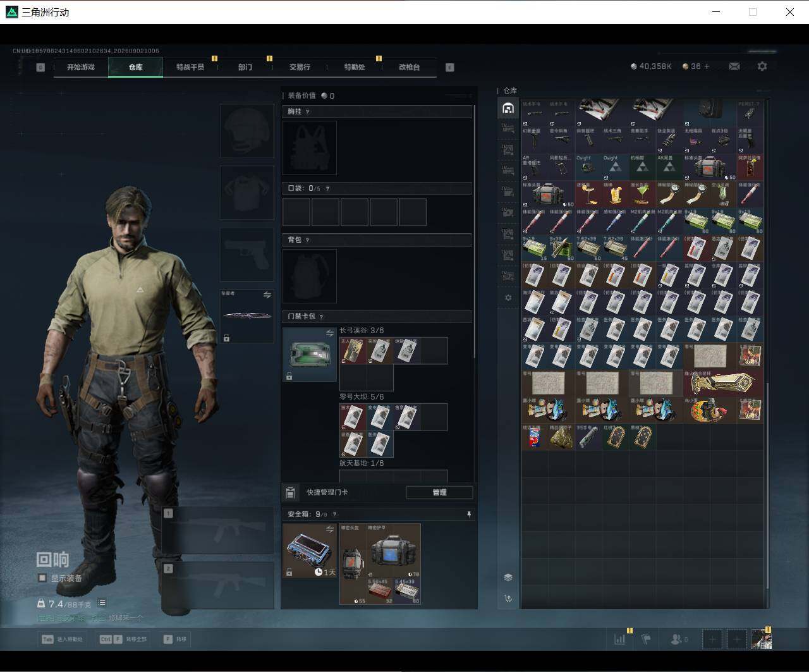Click the flag icon in the bottom bar

(x=646, y=639)
